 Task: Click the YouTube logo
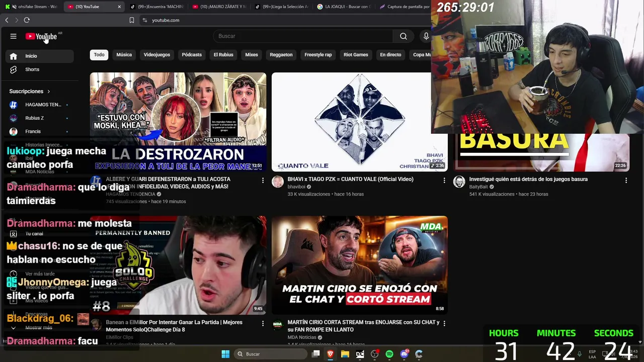tap(41, 36)
